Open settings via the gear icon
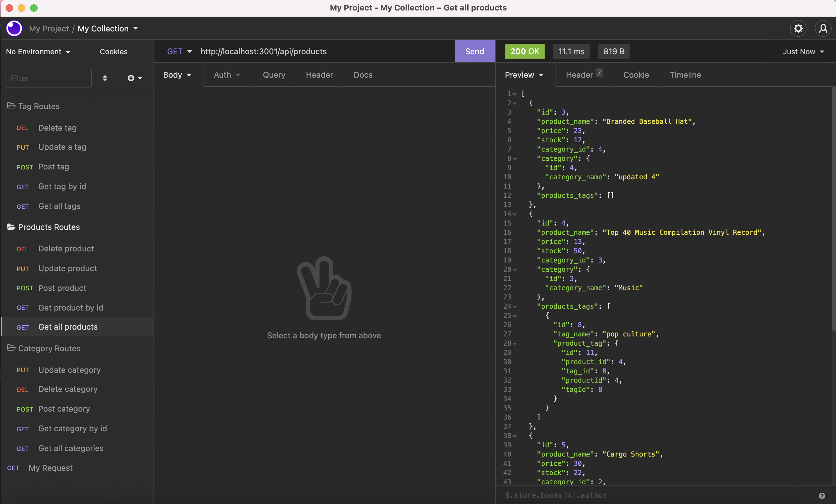 798,28
